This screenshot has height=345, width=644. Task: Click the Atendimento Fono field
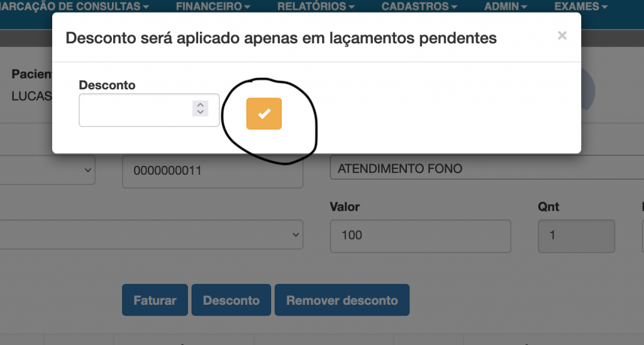click(484, 169)
